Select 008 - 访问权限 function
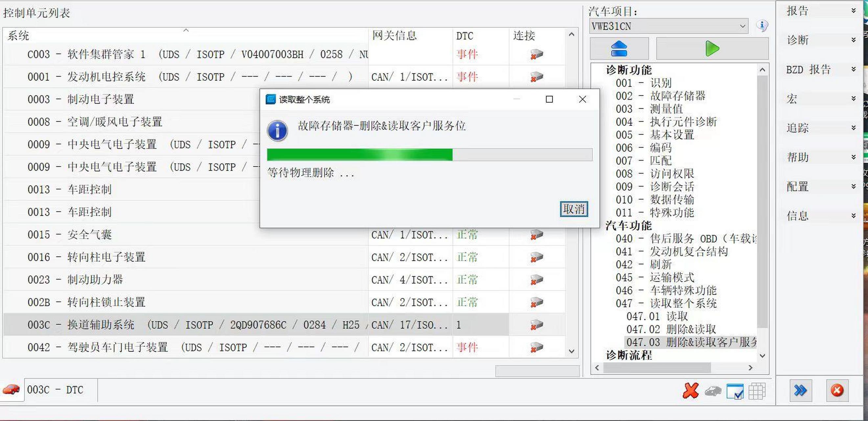The image size is (868, 421). coord(655,174)
